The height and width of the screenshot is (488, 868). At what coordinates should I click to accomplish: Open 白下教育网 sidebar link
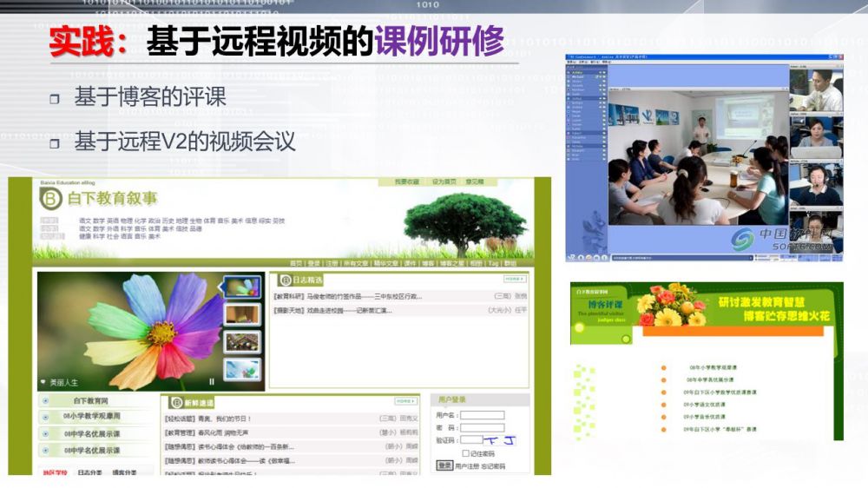coord(91,401)
